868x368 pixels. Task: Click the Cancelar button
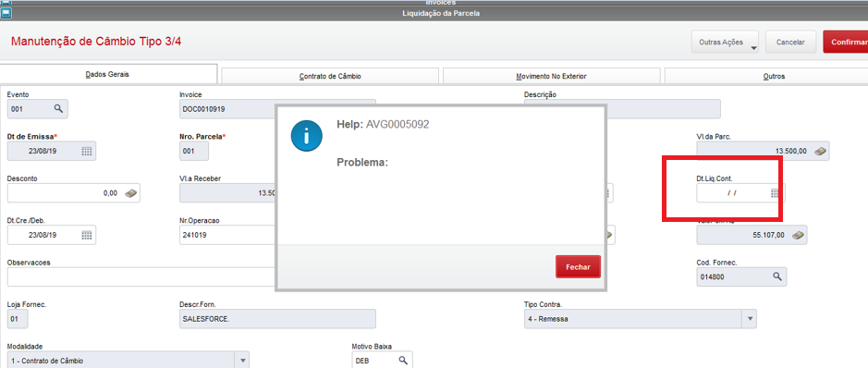[790, 42]
